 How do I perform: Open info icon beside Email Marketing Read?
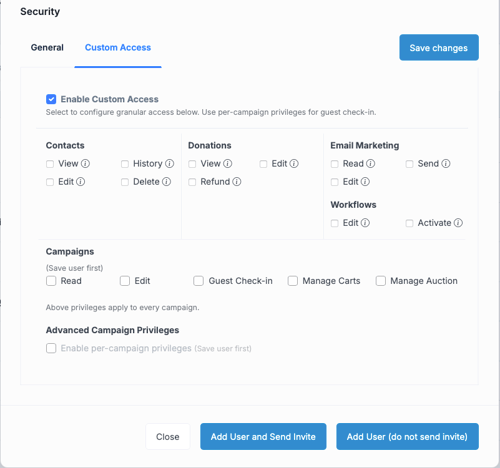[371, 164]
